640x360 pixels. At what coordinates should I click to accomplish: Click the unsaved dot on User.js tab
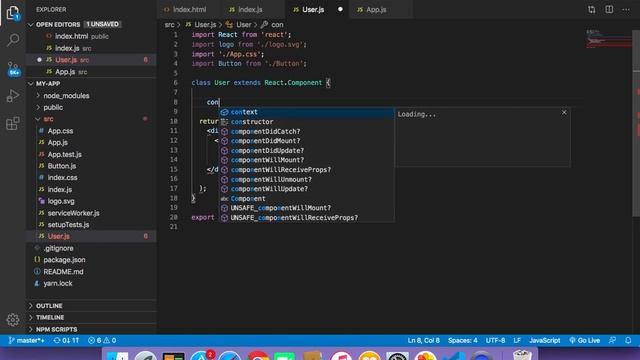[340, 9]
